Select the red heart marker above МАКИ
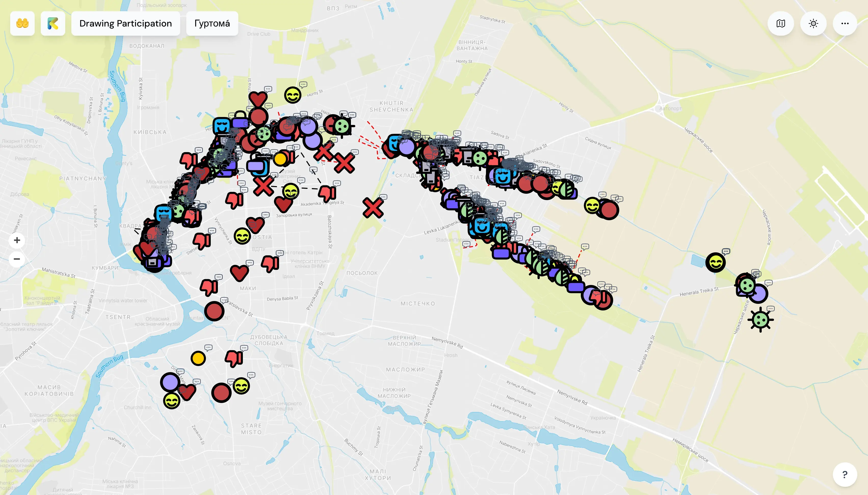The width and height of the screenshot is (868, 495). 239,273
